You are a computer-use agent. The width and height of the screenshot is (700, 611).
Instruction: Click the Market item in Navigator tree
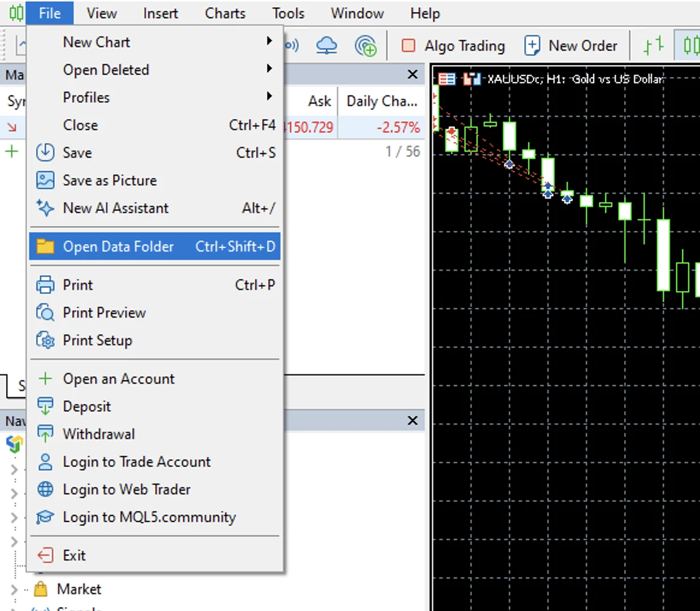79,589
